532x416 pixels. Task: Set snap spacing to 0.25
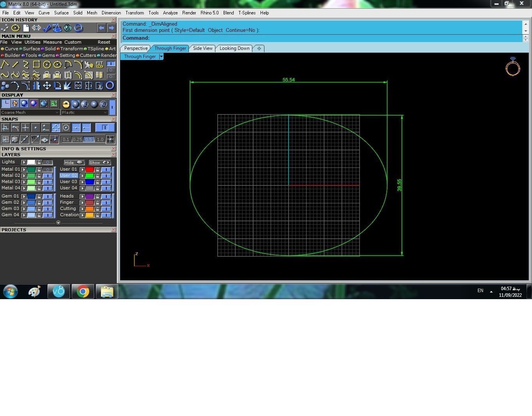click(77, 139)
